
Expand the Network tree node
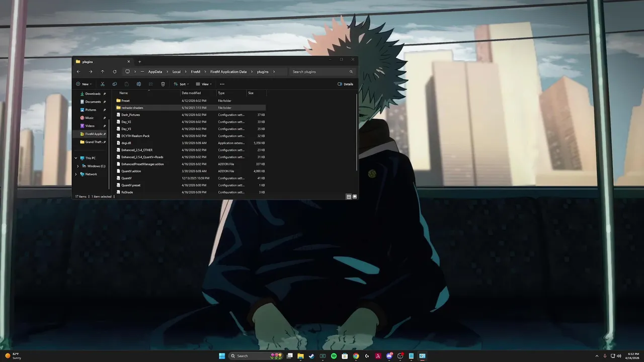coord(76,174)
